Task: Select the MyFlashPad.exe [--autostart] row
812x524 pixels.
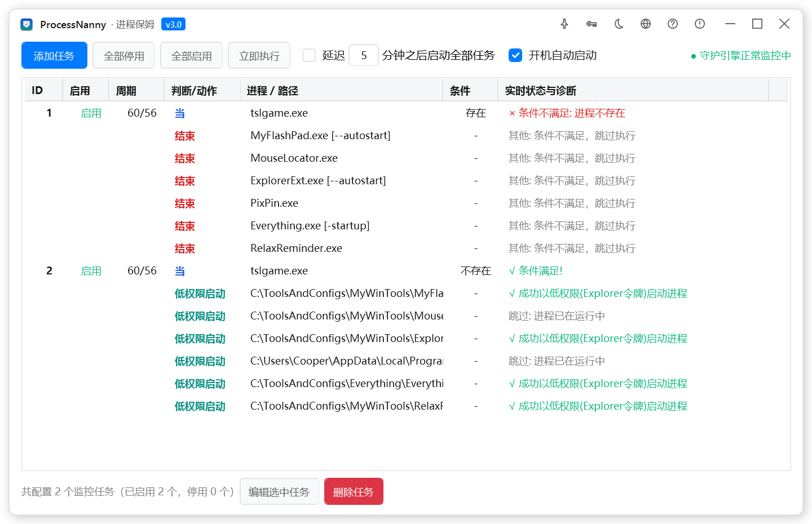Action: (406, 136)
